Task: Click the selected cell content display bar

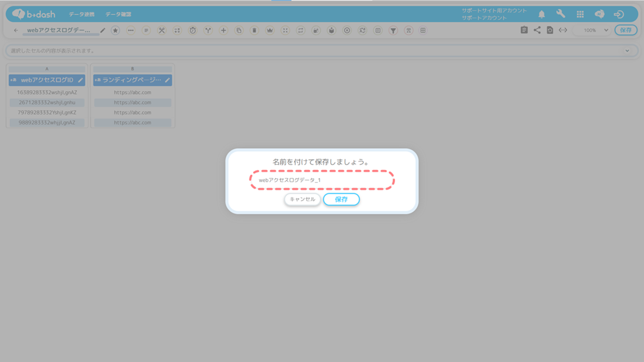Action: pyautogui.click(x=322, y=51)
